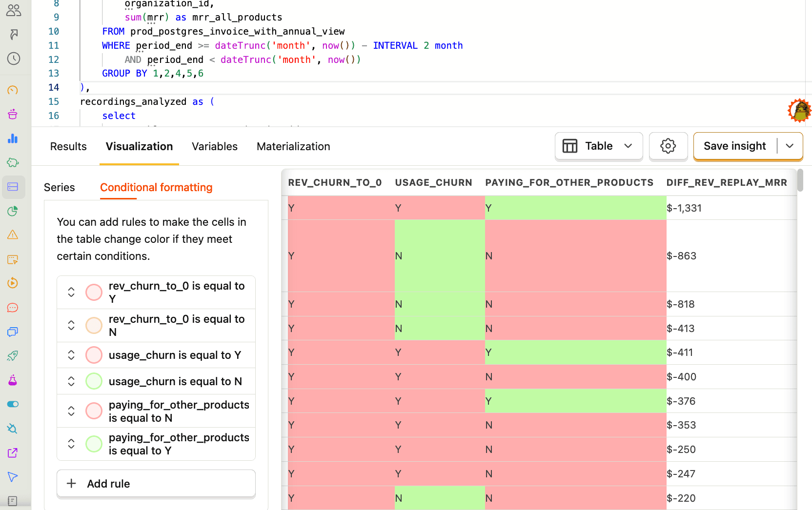
Task: Click the $-863 cell
Action: pyautogui.click(x=731, y=256)
